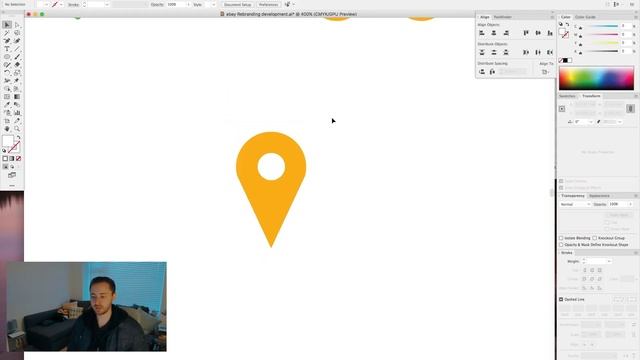Select the Hand tool
The height and width of the screenshot is (360, 640).
pos(7,129)
